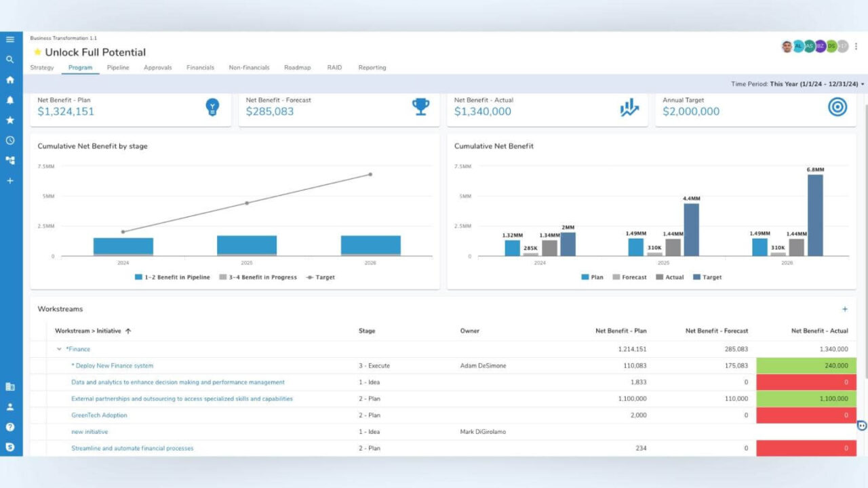Screen dimensions: 868x488
Task: Open External partnerships and outsourcing initiative
Action: [x=182, y=399]
